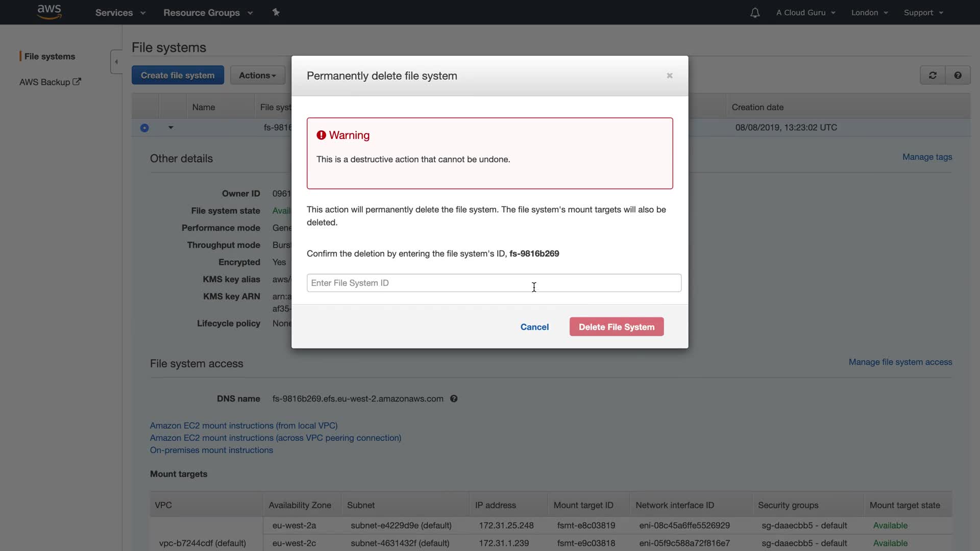Close the delete dialog with X
The width and height of the screenshot is (980, 551).
coord(669,76)
